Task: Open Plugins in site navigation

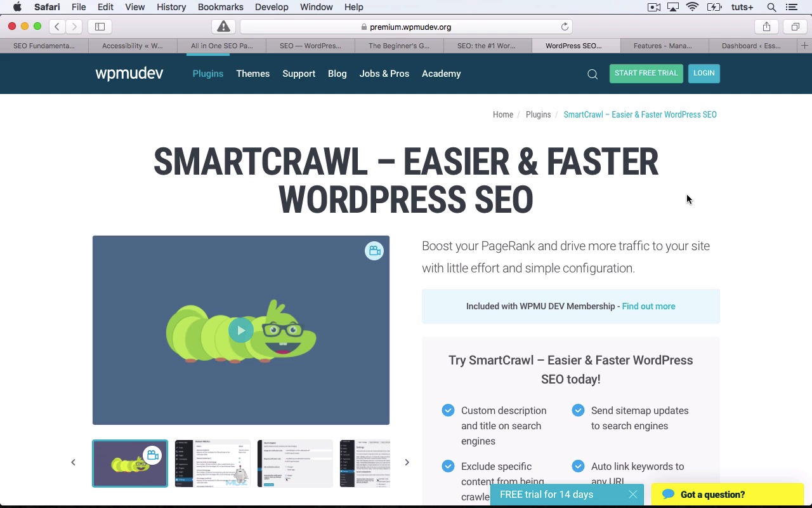Action: 208,74
